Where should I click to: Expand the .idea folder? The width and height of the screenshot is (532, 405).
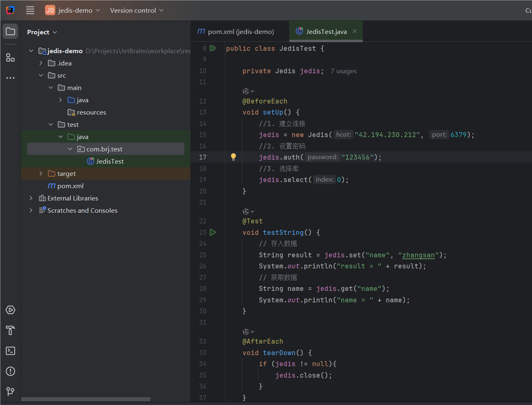[x=40, y=63]
